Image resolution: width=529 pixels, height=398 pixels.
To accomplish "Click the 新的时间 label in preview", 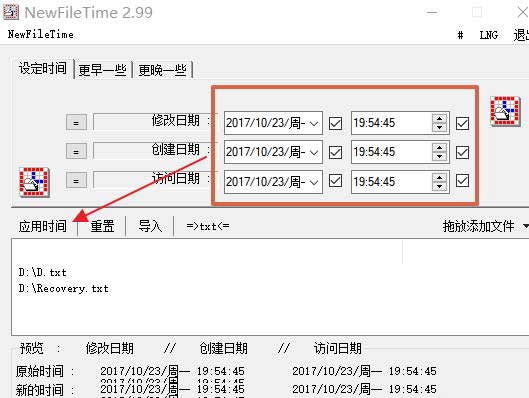I will point(40,390).
